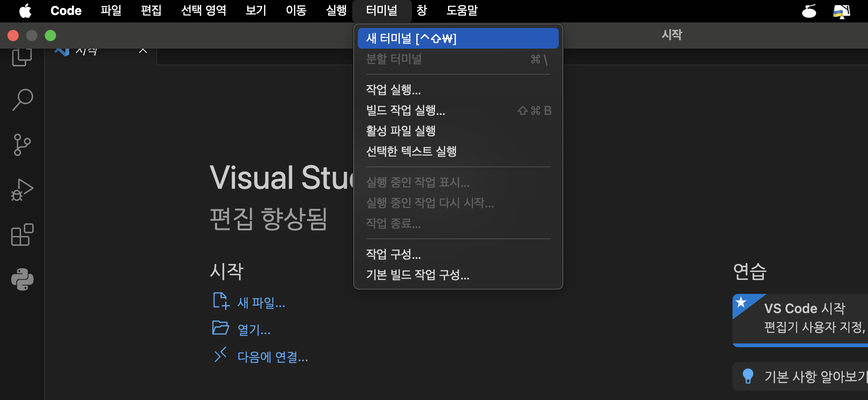
Task: Click the Apple menu icon
Action: (x=25, y=10)
